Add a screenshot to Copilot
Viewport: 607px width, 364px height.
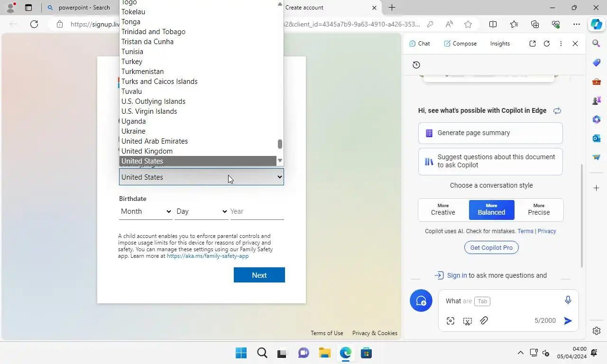tap(468, 321)
